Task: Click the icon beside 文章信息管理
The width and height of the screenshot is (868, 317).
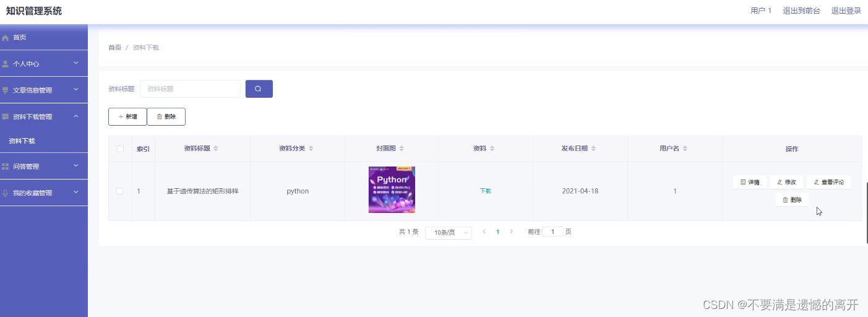Action: coord(6,90)
